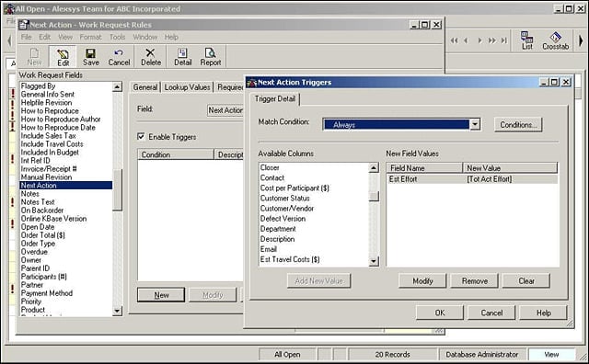Viewport: 589px width, 364px height.
Task: Open the Report toolbar icon
Action: (x=211, y=57)
